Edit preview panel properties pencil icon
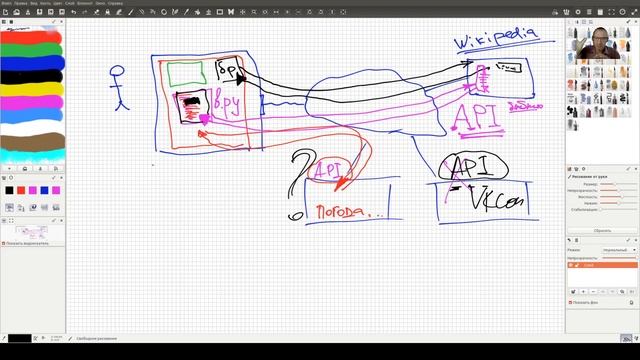This screenshot has width=640, height=360. pos(54,220)
